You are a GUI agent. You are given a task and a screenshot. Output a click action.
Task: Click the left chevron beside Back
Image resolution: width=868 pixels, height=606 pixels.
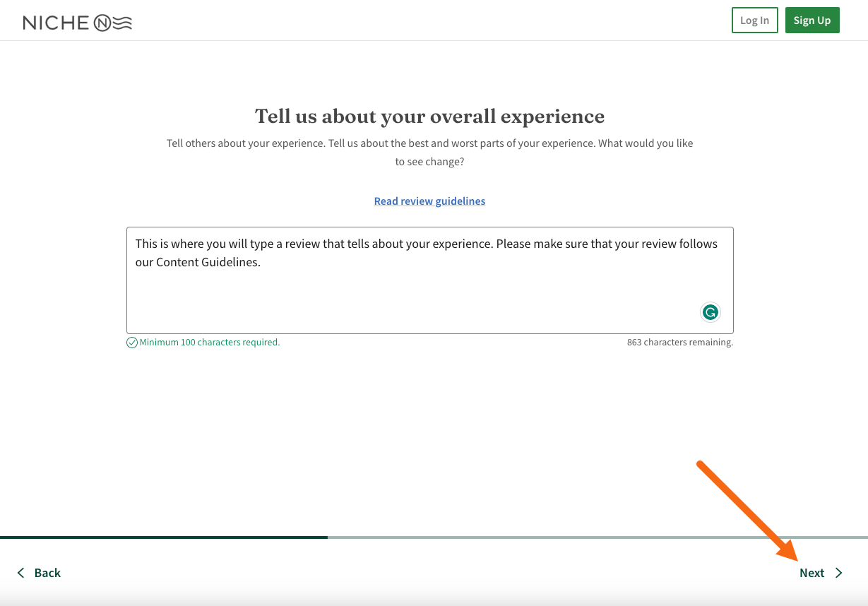20,573
